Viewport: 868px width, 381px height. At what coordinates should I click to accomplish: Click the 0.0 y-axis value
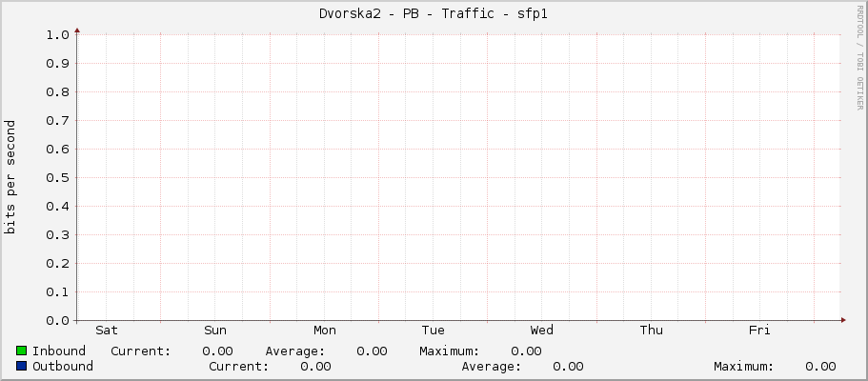pyautogui.click(x=57, y=321)
